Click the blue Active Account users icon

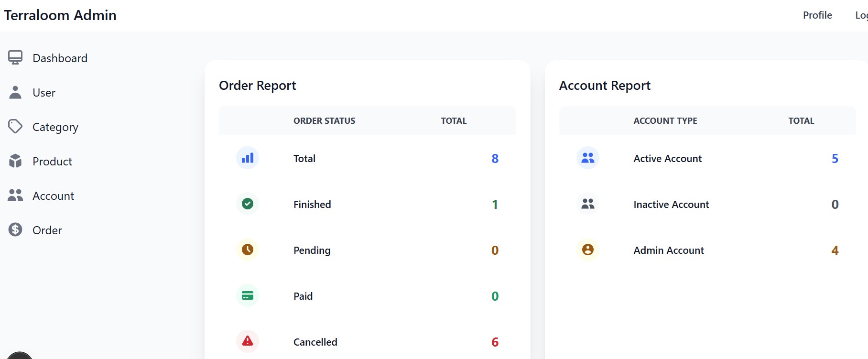coord(588,158)
